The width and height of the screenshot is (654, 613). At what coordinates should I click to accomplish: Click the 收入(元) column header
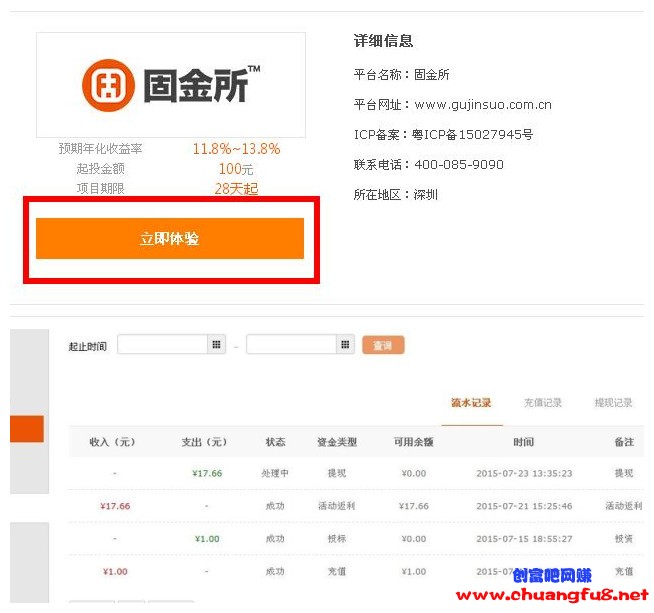(113, 442)
